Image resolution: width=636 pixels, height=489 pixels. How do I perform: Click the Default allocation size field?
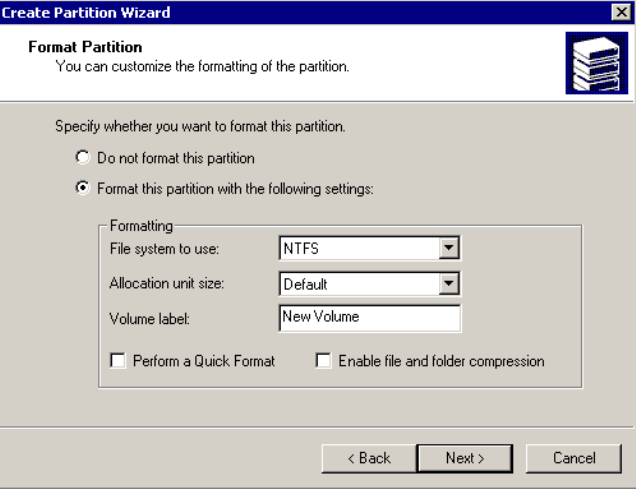pos(358,284)
